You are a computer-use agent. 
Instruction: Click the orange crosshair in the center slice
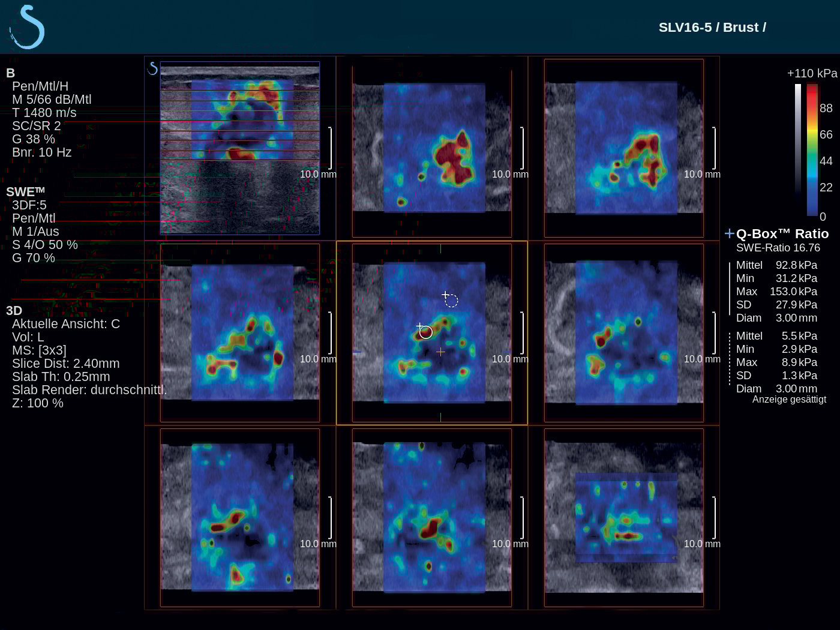[x=440, y=352]
